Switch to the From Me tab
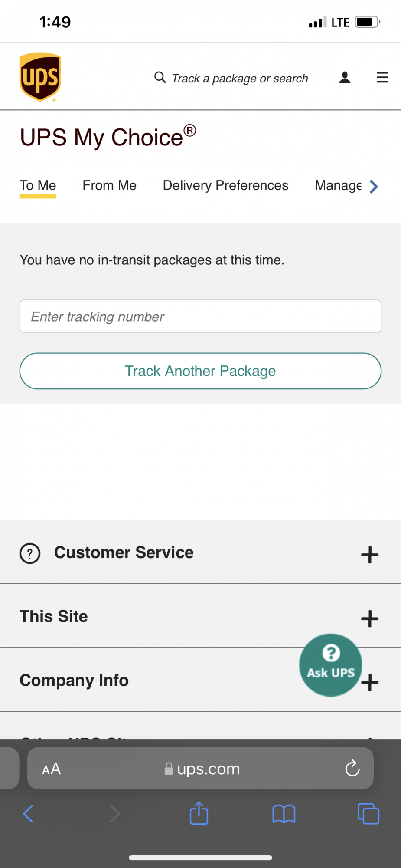The width and height of the screenshot is (401, 868). (109, 185)
